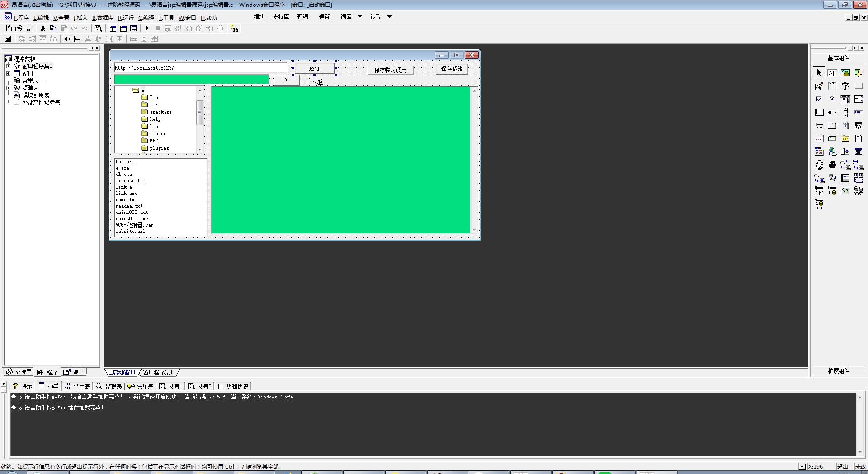Click the folder tree scroll-up arrow
This screenshot has height=474, width=868.
tap(199, 90)
